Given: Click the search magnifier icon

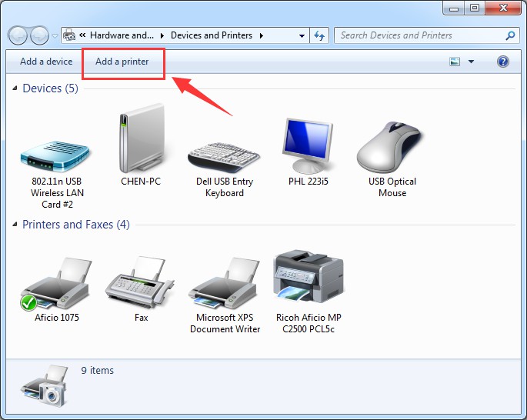Looking at the screenshot, I should coord(510,35).
